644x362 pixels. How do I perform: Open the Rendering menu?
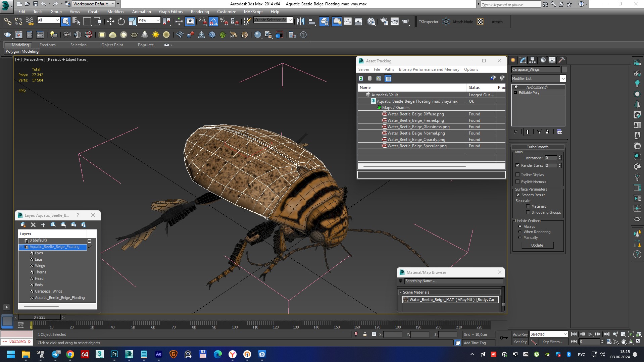click(x=200, y=12)
